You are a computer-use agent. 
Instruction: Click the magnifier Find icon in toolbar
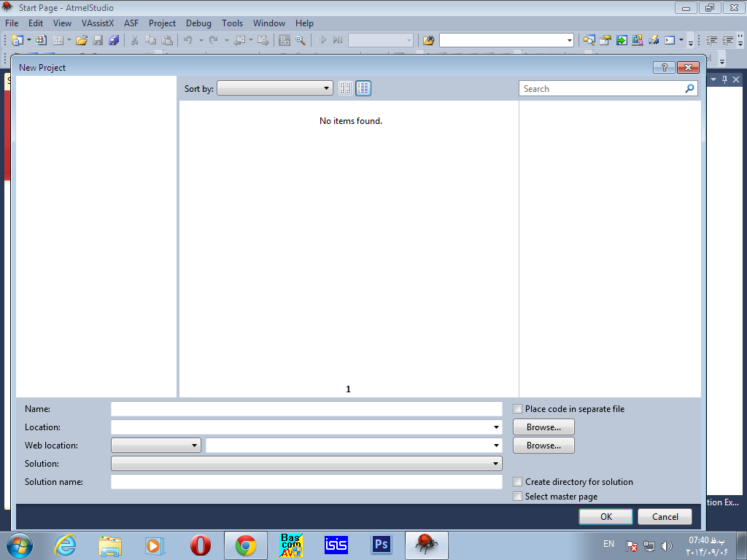301,41
